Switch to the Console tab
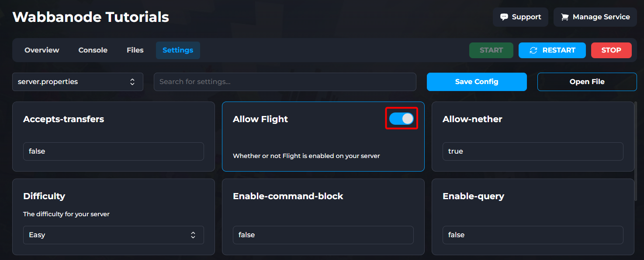Screen dimensions: 644x260 [x=93, y=50]
